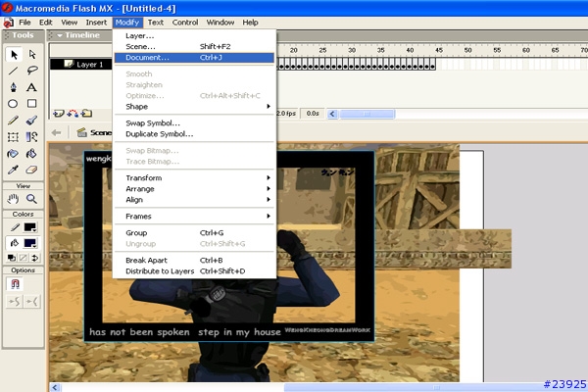588x392 pixels.
Task: Open the Help menu
Action: pos(250,23)
